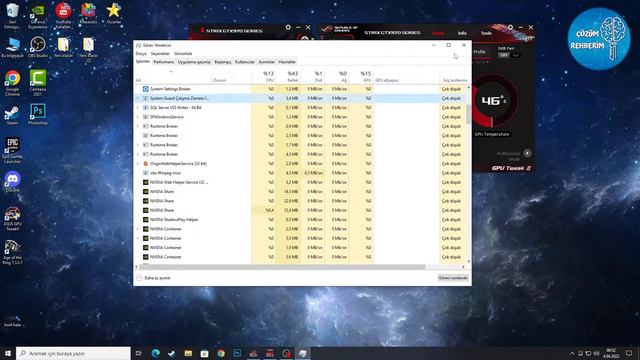640x360 pixels.
Task: Expand System Guard Çalışma Zamanı process
Action: 138,98
